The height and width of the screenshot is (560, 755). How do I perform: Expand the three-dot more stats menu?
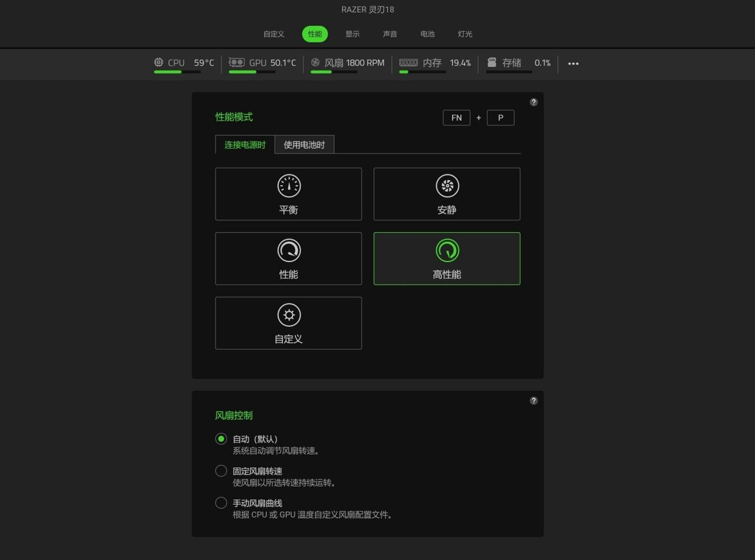pos(573,63)
